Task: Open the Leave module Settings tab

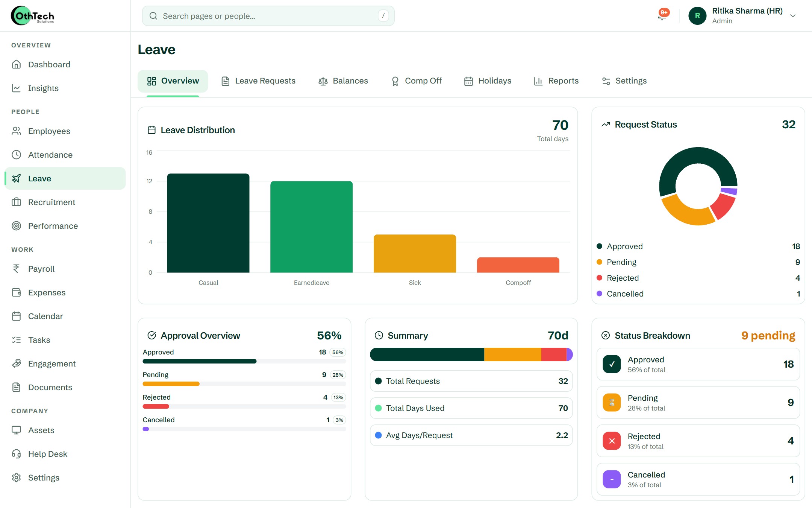Action: (624, 81)
